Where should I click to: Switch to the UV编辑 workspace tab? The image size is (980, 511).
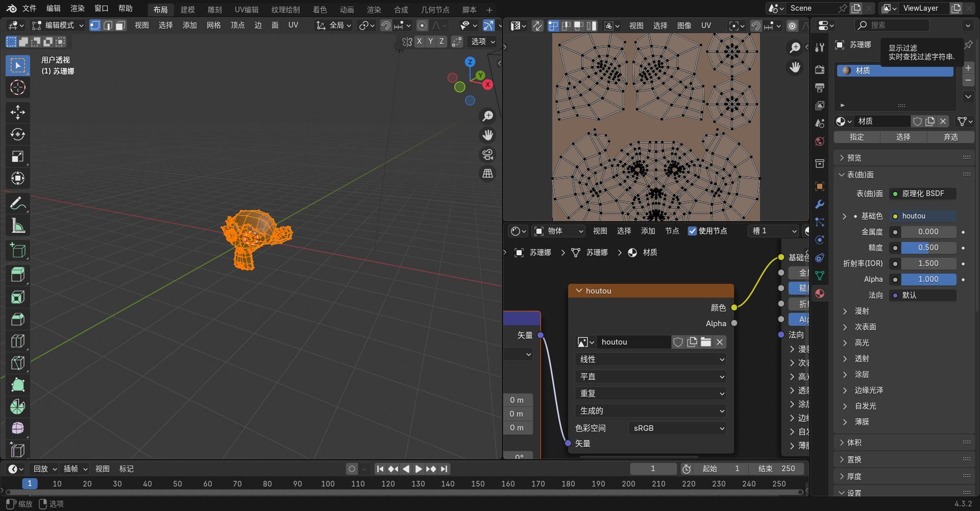247,10
